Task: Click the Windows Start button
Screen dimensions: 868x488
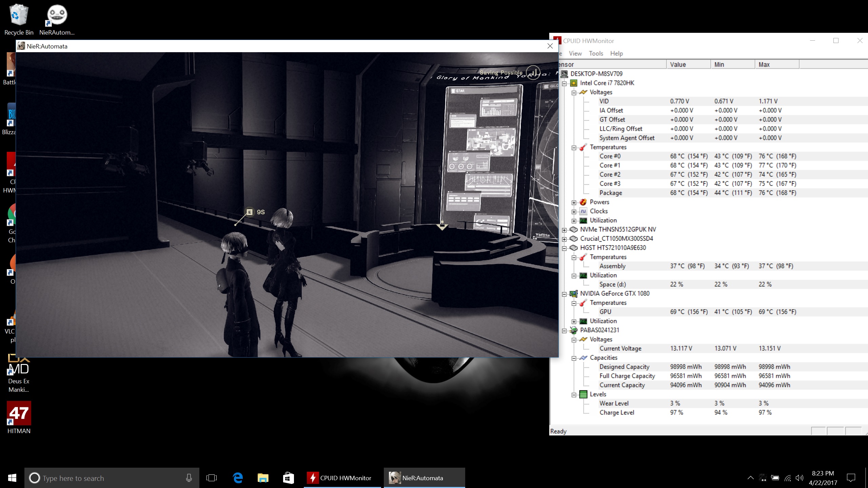Action: point(12,478)
